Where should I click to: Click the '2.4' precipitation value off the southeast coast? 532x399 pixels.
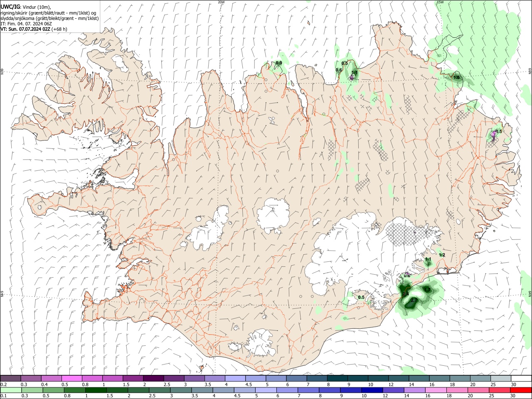coord(406,294)
